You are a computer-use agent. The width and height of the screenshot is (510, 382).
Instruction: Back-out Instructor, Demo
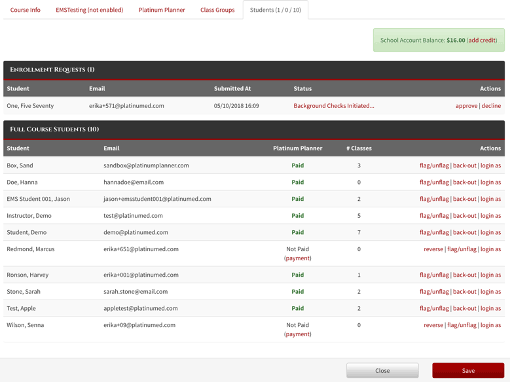point(465,216)
